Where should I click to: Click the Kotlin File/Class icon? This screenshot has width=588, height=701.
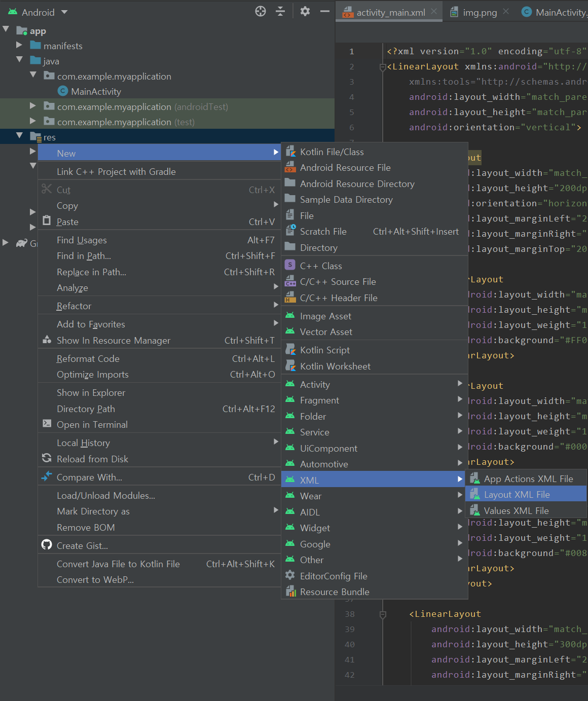[x=290, y=152]
